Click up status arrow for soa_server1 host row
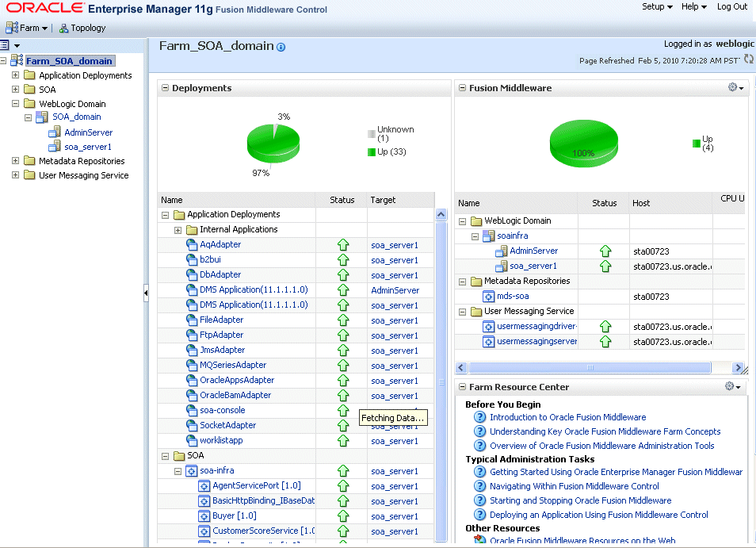The image size is (756, 548). pos(605,266)
